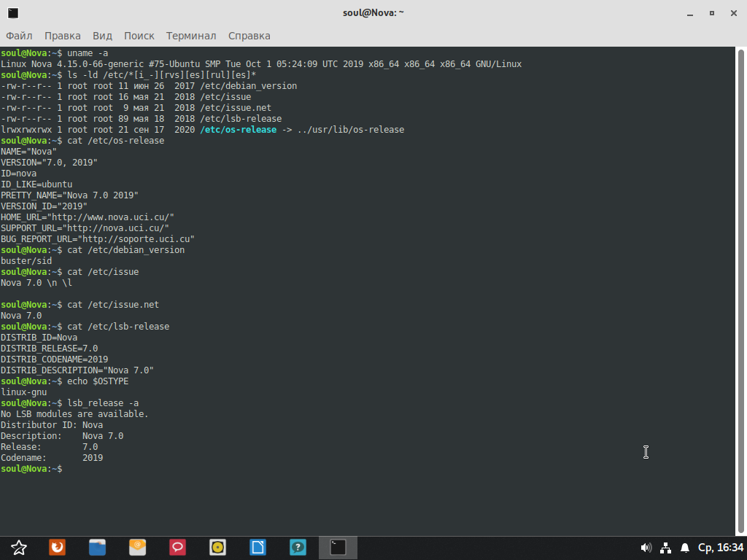
Task: Open the Правка menu
Action: click(x=63, y=36)
